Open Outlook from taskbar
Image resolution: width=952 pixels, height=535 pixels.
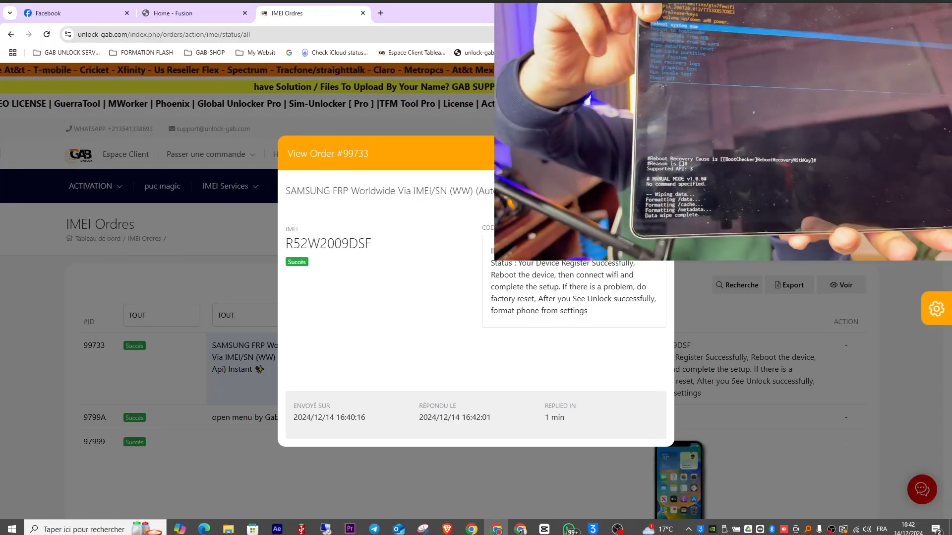tap(398, 529)
